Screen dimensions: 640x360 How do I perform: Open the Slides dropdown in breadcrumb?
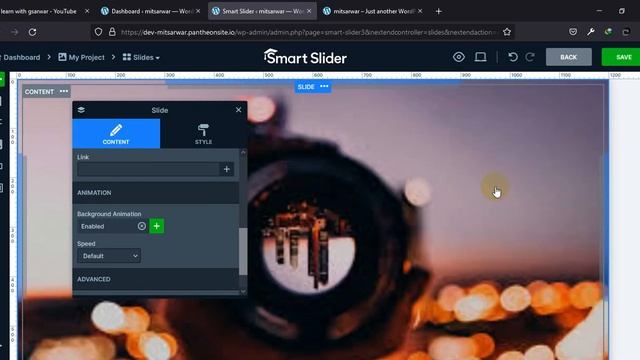coord(141,58)
